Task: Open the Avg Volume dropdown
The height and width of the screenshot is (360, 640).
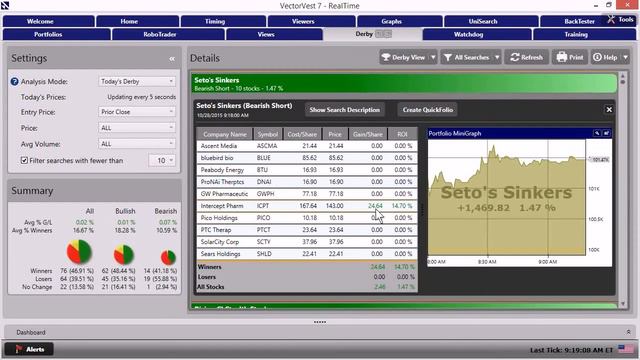Action: [137, 144]
